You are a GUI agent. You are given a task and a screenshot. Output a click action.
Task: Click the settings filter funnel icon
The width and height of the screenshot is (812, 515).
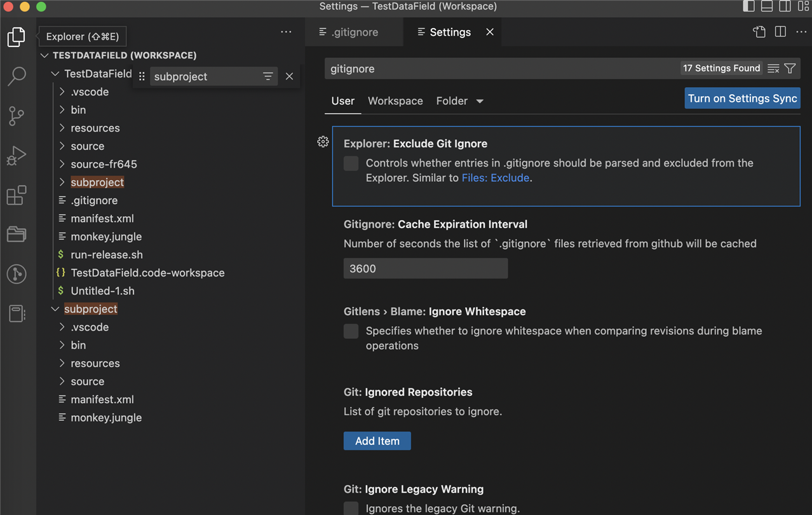pyautogui.click(x=790, y=69)
